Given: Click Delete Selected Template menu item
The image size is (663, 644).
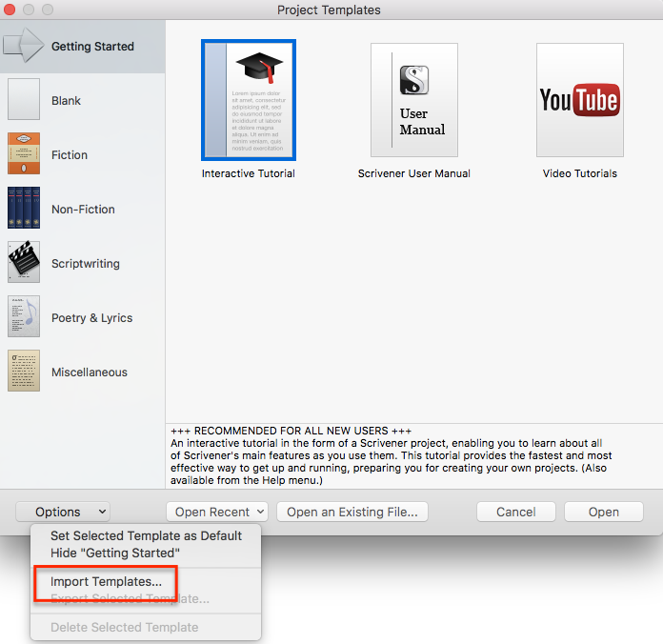Looking at the screenshot, I should coord(146,627).
